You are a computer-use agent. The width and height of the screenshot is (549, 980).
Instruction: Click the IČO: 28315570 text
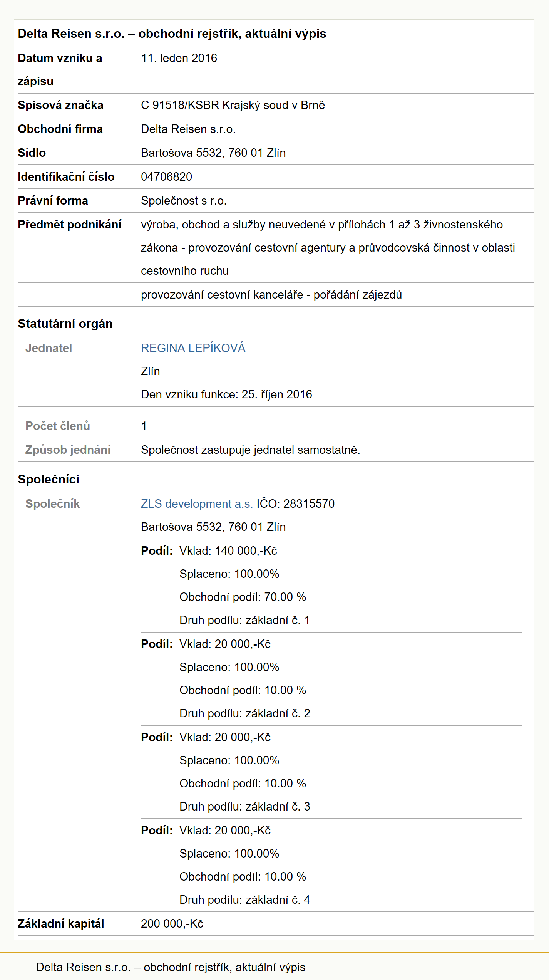[x=296, y=503]
